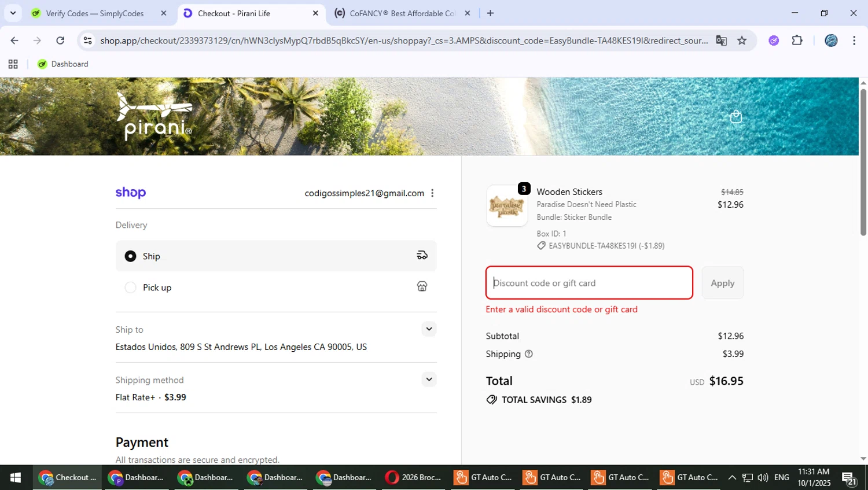Open the purple extension icon
The height and width of the screenshot is (490, 868).
(774, 40)
